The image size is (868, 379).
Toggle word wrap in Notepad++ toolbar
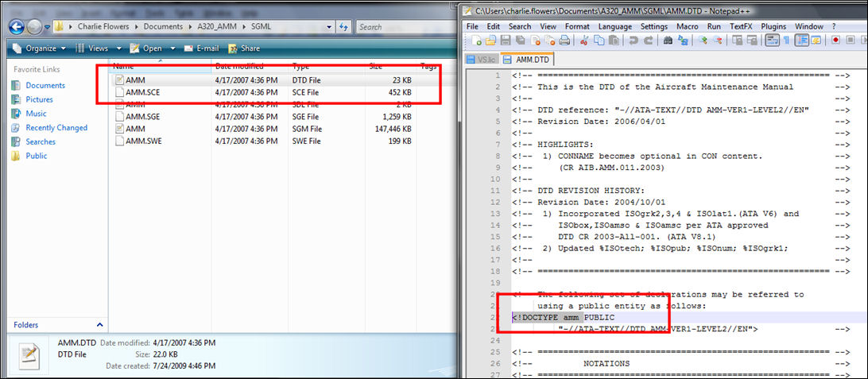coord(773,41)
